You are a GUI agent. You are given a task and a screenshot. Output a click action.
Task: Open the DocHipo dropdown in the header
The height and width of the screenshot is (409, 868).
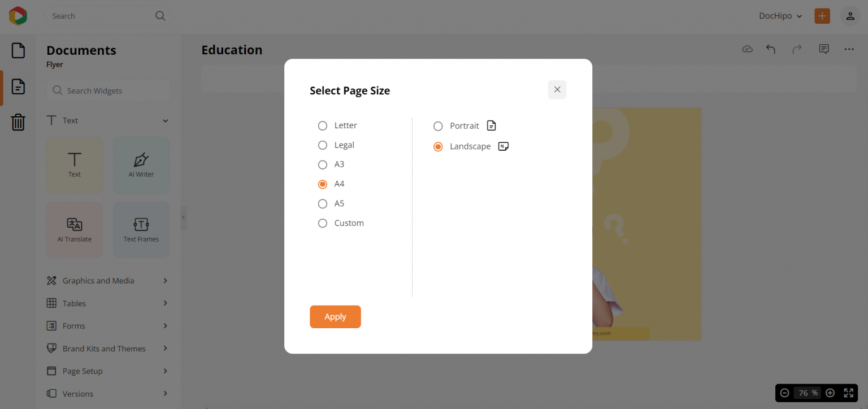pyautogui.click(x=780, y=16)
